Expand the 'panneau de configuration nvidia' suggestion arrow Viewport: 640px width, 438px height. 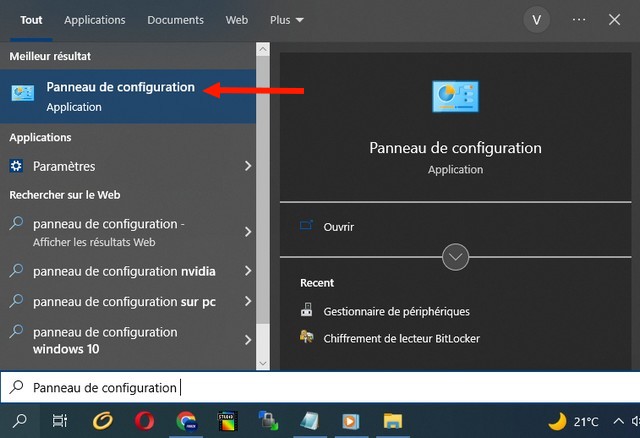[248, 271]
